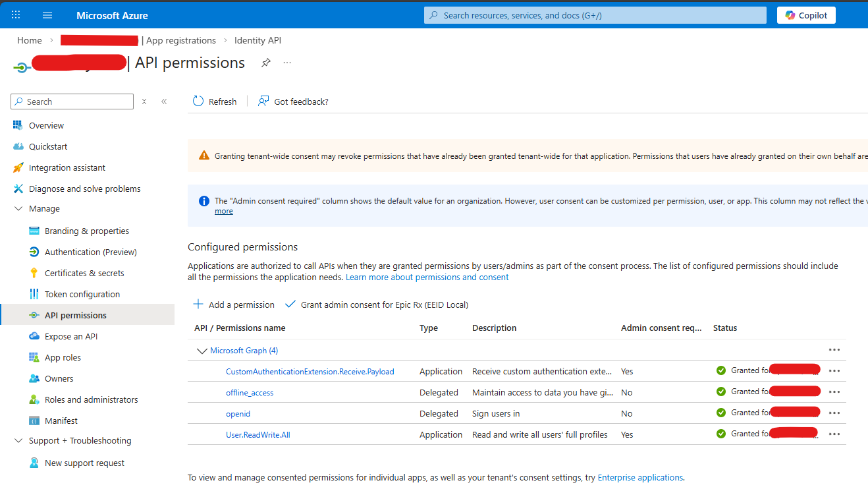Open the portal hamburger menu
The image size is (868, 495).
coord(47,15)
